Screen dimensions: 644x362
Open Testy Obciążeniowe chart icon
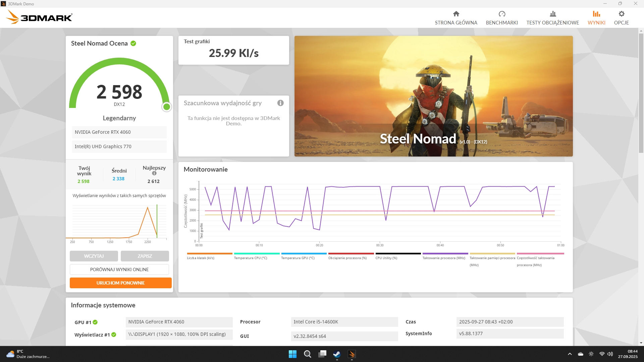[553, 14]
